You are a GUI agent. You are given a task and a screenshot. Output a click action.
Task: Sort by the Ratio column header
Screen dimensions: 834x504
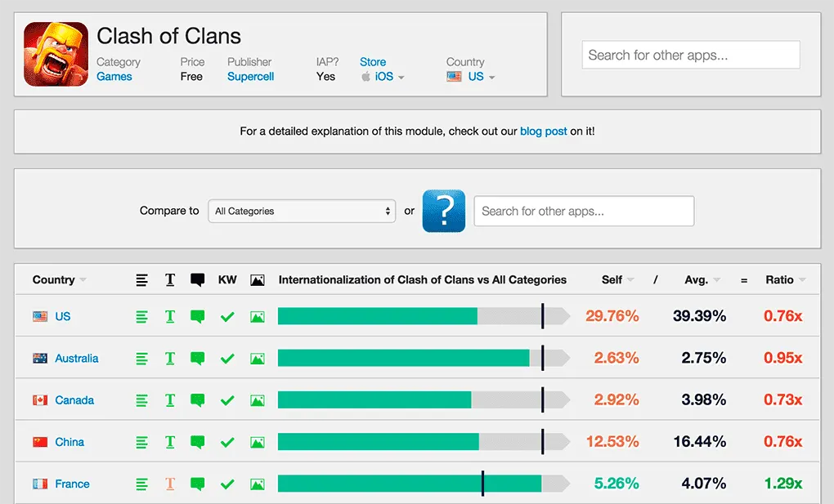point(786,279)
